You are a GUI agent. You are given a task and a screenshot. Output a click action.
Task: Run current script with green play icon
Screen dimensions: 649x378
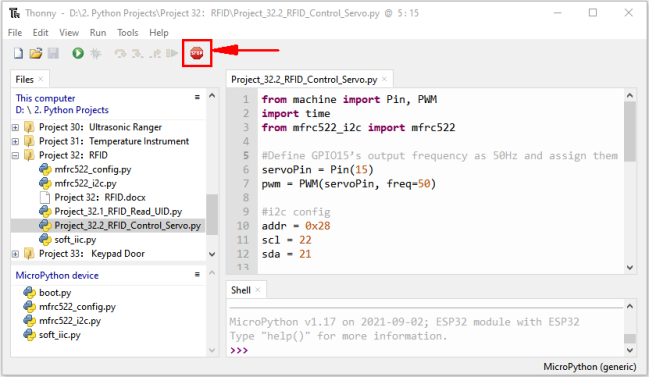point(78,53)
